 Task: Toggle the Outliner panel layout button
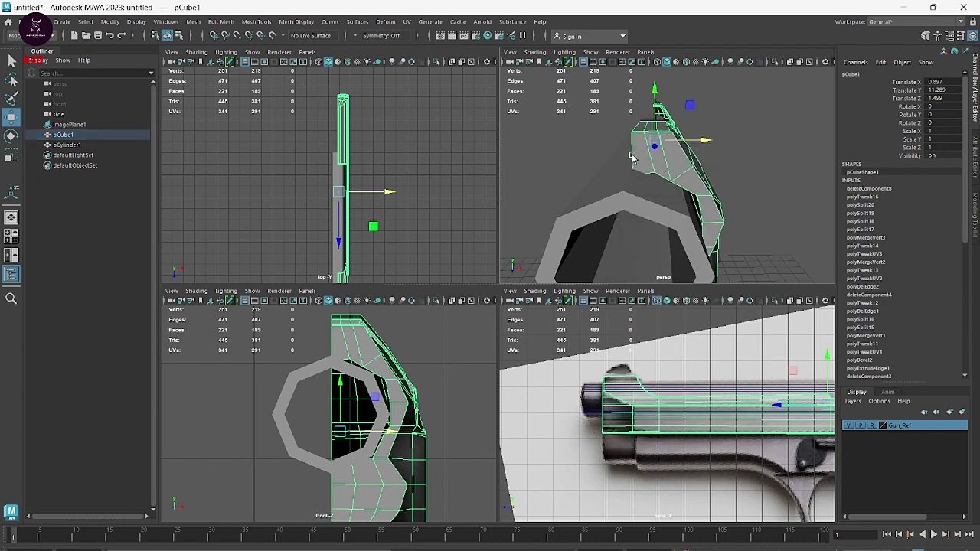[x=11, y=275]
